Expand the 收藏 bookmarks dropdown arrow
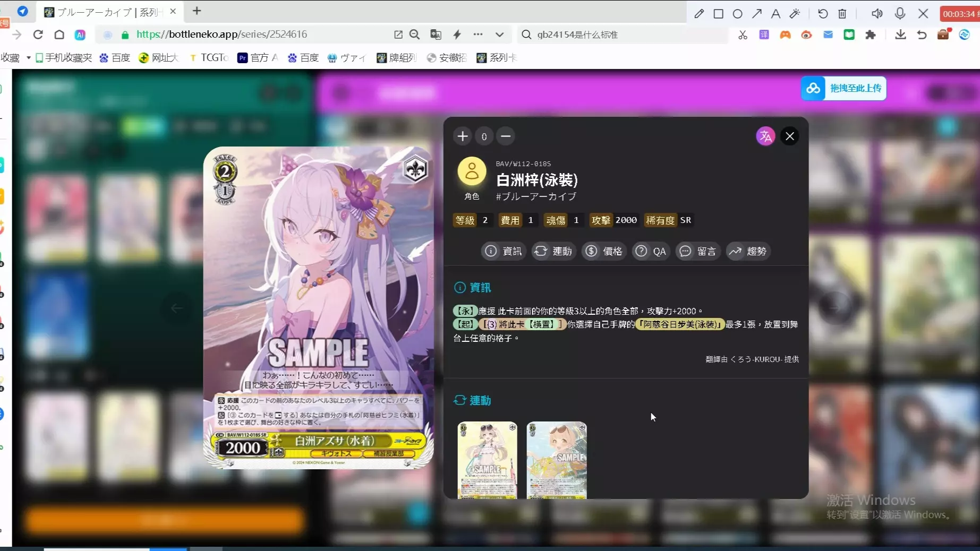Screen dimensions: 980x551 tap(28, 57)
